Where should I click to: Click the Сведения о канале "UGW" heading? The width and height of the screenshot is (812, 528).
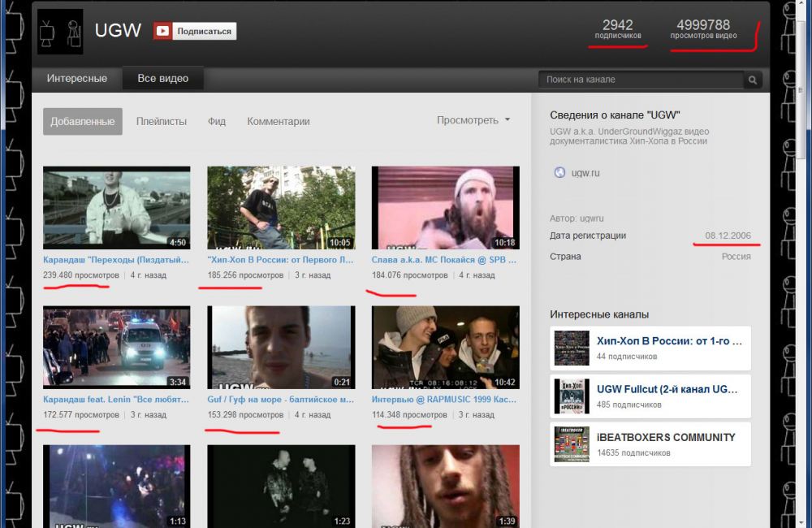(x=615, y=115)
